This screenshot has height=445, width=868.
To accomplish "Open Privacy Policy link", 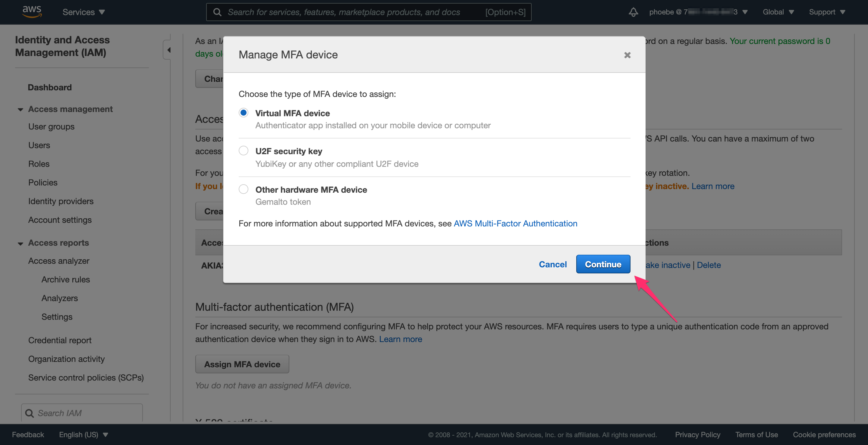I will 697,434.
